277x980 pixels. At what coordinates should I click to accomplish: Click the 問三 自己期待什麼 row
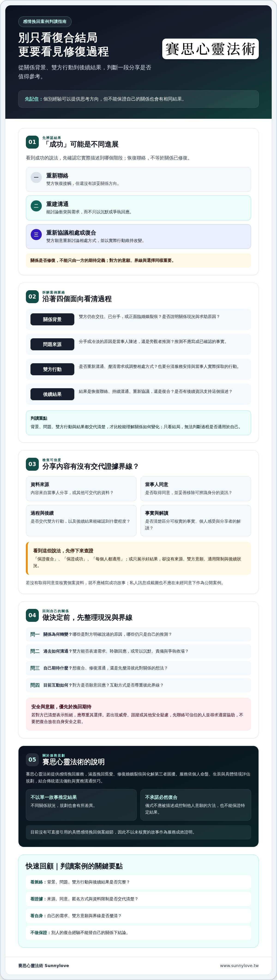tap(138, 668)
